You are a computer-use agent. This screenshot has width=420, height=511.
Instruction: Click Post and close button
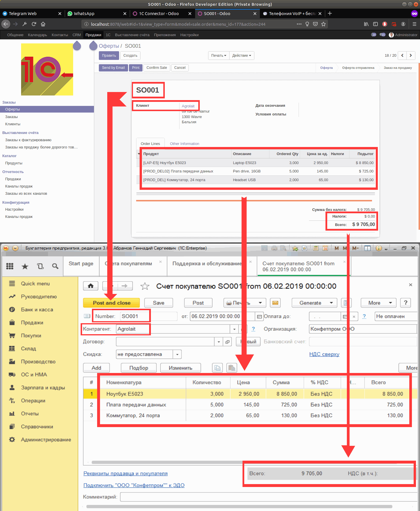click(x=112, y=303)
